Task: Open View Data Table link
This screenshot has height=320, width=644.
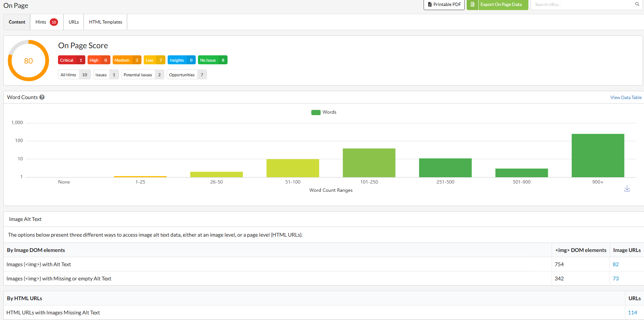Action: tap(626, 98)
